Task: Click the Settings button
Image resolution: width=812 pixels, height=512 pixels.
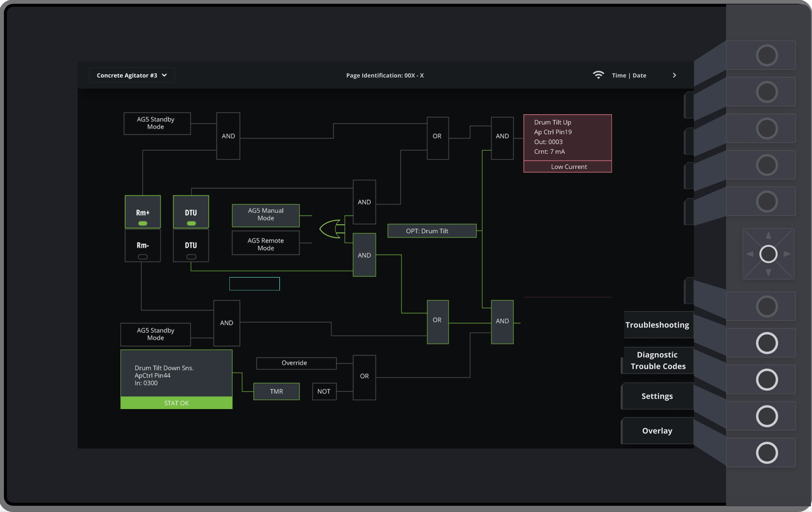Action: 657,396
